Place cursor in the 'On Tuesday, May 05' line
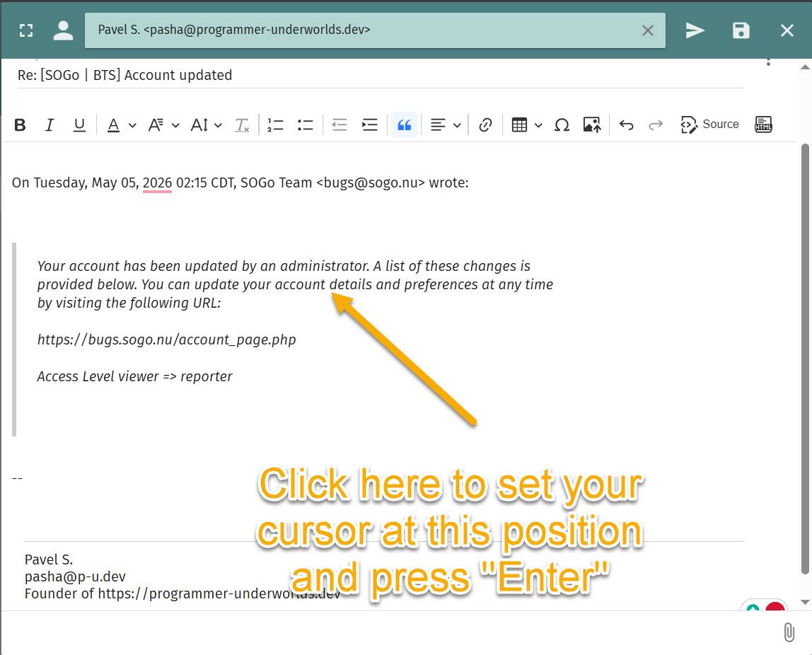This screenshot has height=655, width=812. [x=240, y=182]
